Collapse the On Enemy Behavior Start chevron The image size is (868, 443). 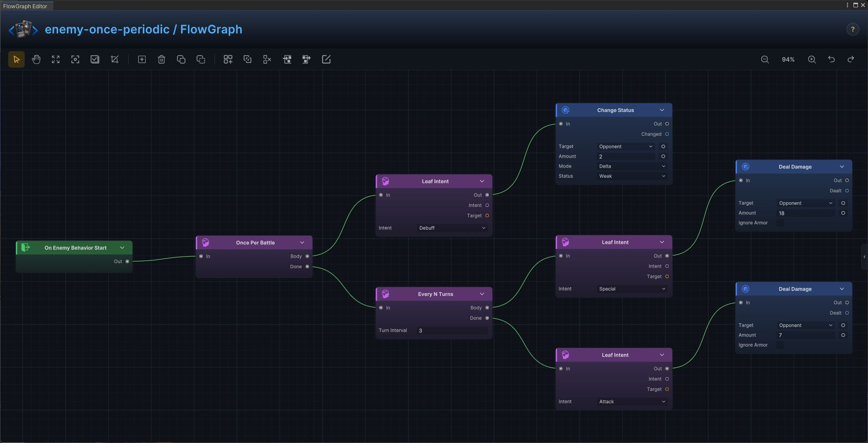pyautogui.click(x=122, y=248)
